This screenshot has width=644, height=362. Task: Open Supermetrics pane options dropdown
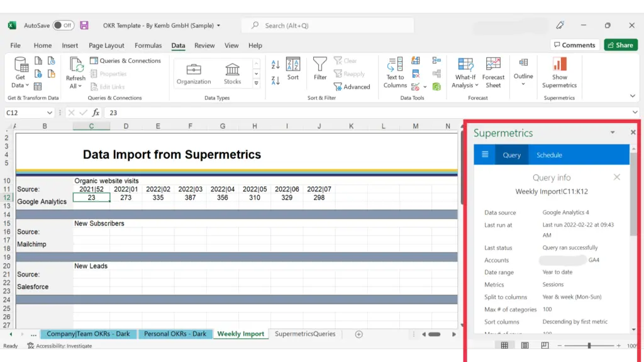613,133
